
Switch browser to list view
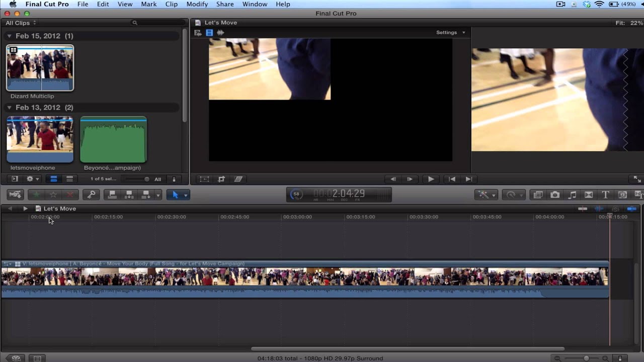(69, 179)
